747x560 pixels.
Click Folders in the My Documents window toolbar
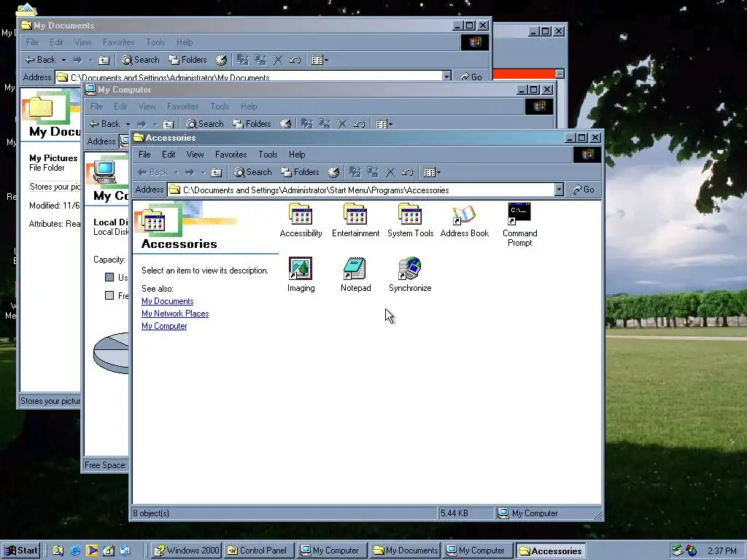(x=187, y=60)
